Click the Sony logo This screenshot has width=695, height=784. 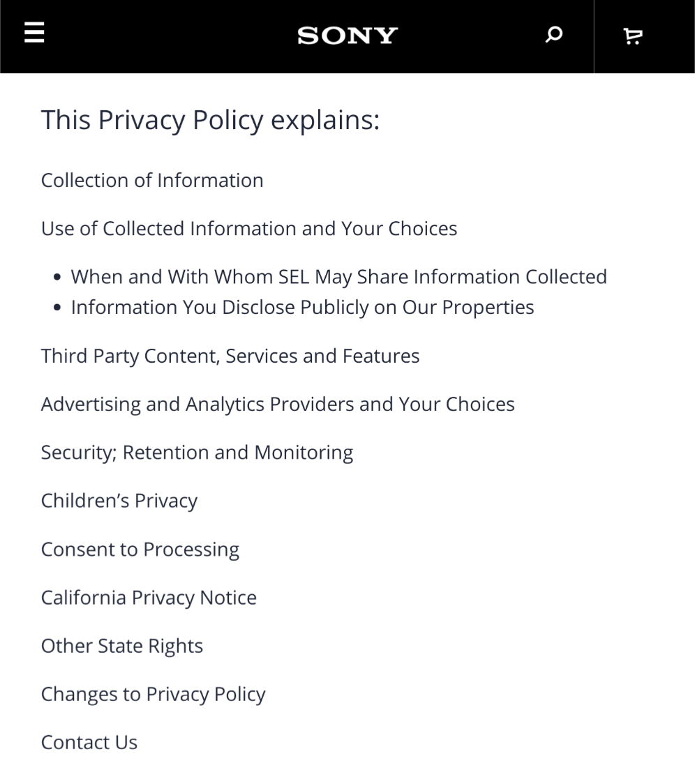click(347, 36)
